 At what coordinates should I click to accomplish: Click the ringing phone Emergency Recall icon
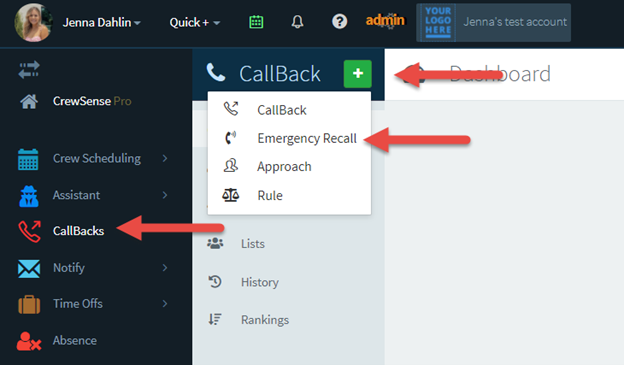coord(230,138)
